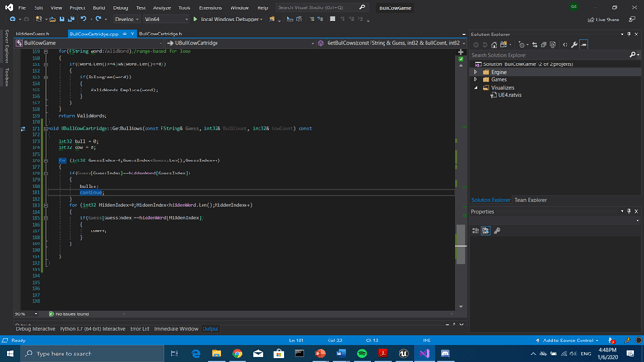Screen dimensions: 644x362
Task: Open Google Chrome from the taskbar
Action: click(237, 354)
